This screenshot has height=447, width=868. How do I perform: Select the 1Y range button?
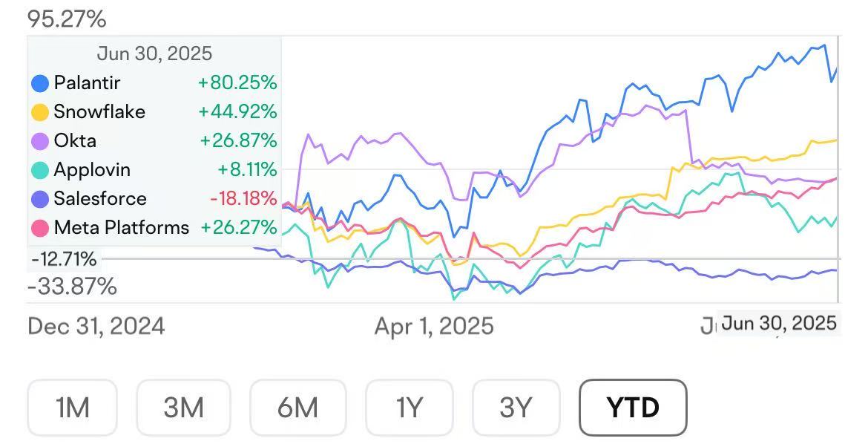[409, 407]
